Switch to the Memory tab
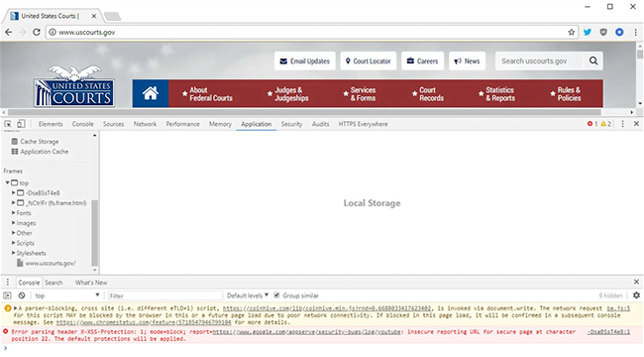Viewport: 644px width, 357px height. 220,124
